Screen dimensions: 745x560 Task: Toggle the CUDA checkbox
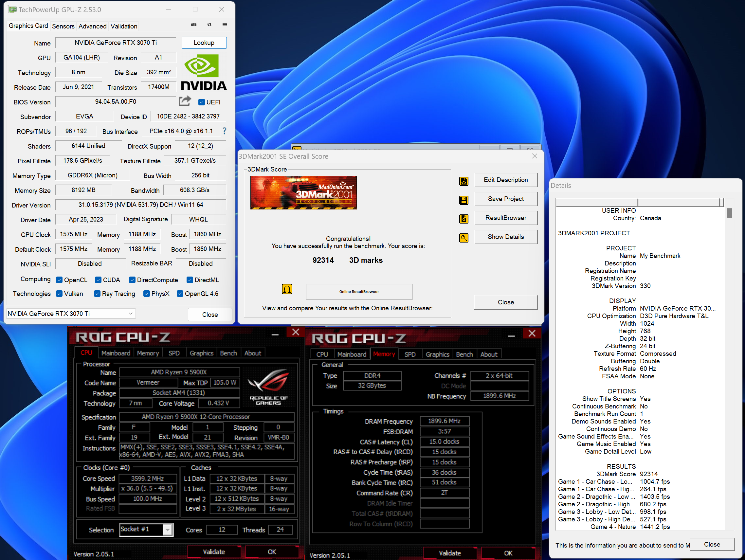pos(98,280)
